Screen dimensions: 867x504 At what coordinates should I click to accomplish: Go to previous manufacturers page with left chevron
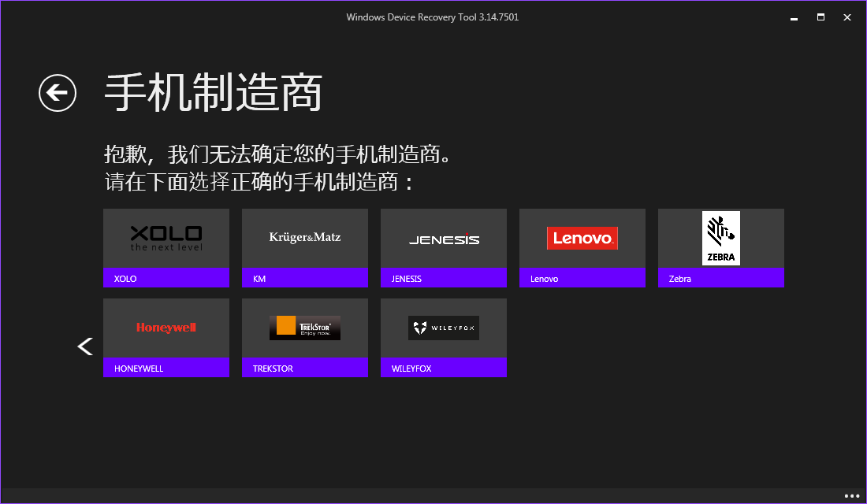tap(85, 346)
